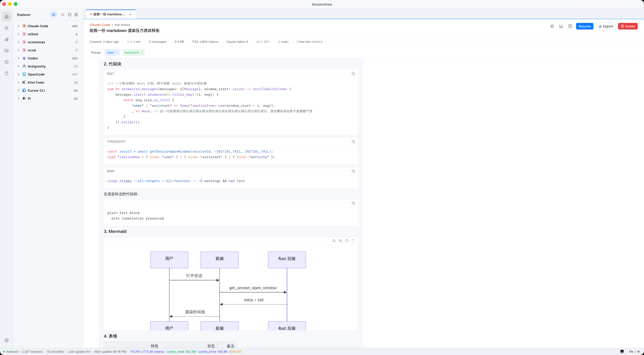Click the '10 providers' status entry
The width and height of the screenshot is (644, 355).
click(55, 352)
